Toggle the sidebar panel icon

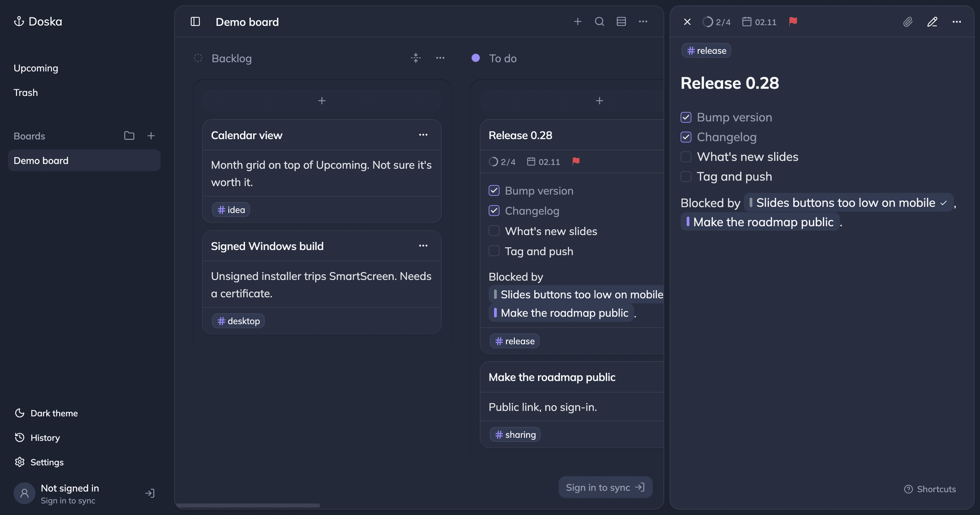pyautogui.click(x=195, y=22)
